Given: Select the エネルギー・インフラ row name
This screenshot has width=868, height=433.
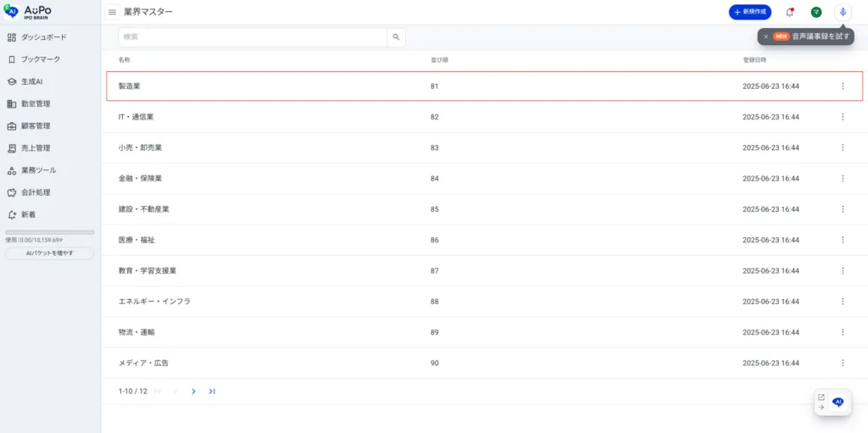Looking at the screenshot, I should click(154, 301).
